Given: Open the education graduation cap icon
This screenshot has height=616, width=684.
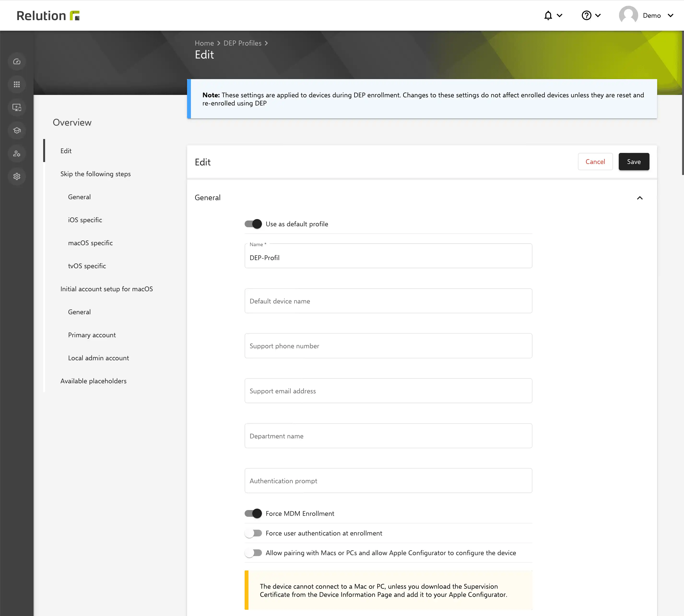Looking at the screenshot, I should (17, 131).
